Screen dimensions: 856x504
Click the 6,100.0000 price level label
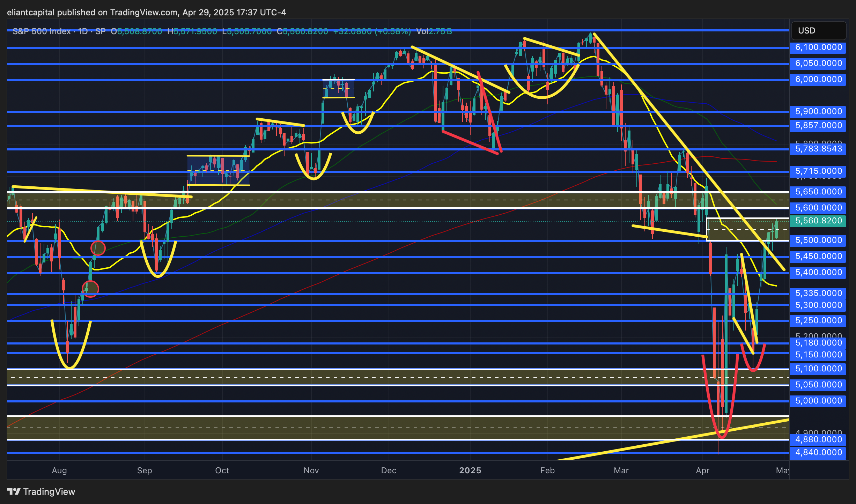[818, 47]
